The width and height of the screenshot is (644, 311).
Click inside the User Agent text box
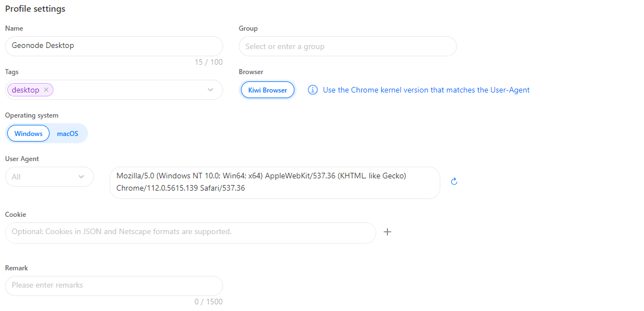[275, 183]
